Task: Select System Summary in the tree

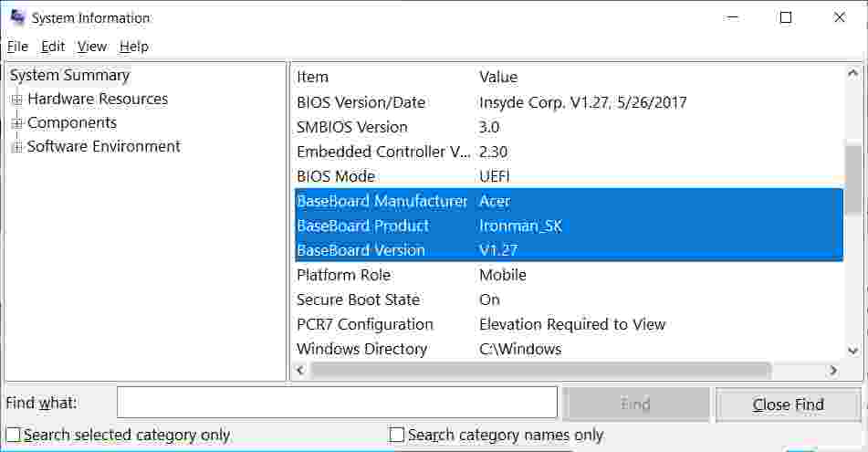Action: (69, 75)
